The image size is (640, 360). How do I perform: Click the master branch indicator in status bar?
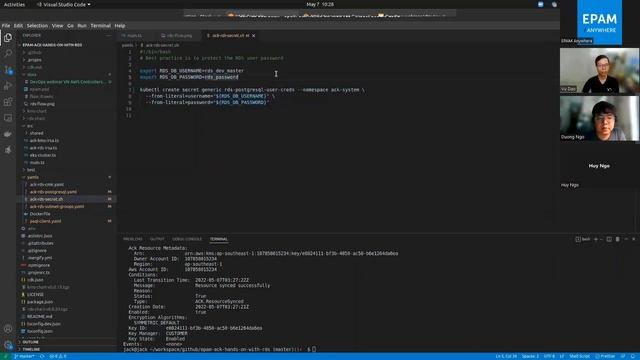24,356
